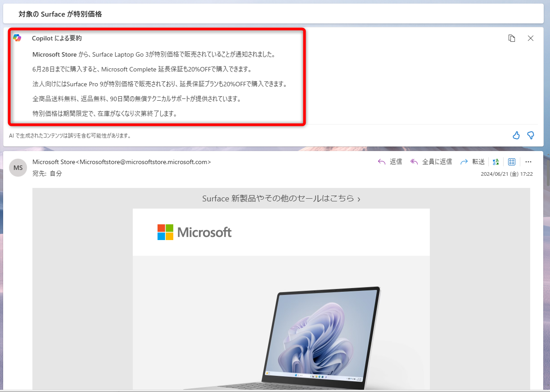
Task: Open the message translation icon
Action: tap(496, 161)
